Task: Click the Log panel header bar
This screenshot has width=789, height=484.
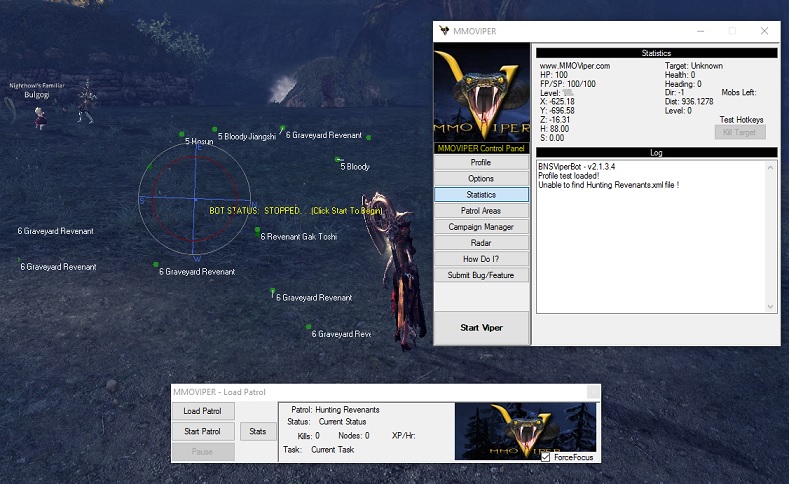Action: point(657,152)
